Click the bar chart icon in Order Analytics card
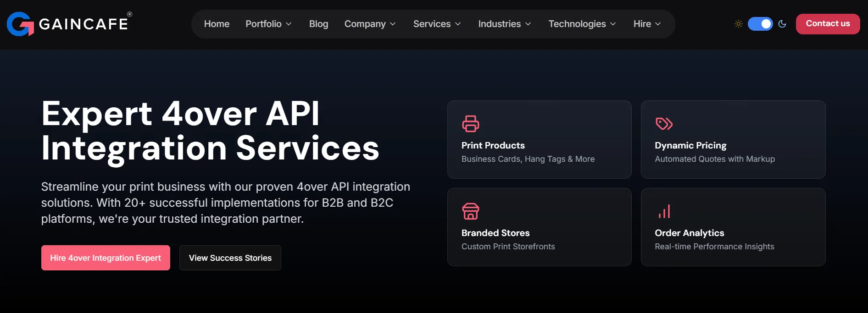868x313 pixels. 664,211
